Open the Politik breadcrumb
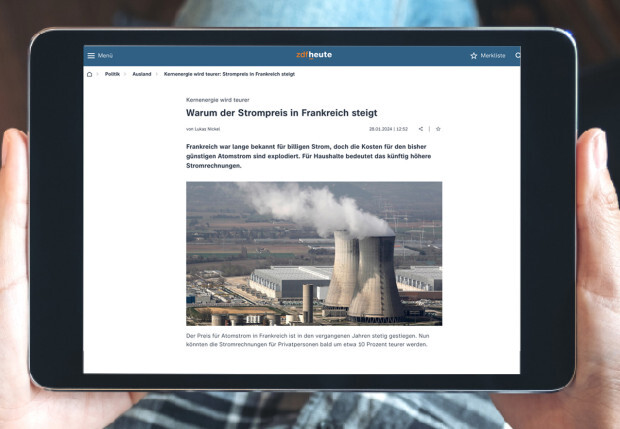Viewport: 620px width, 429px height. (112, 74)
